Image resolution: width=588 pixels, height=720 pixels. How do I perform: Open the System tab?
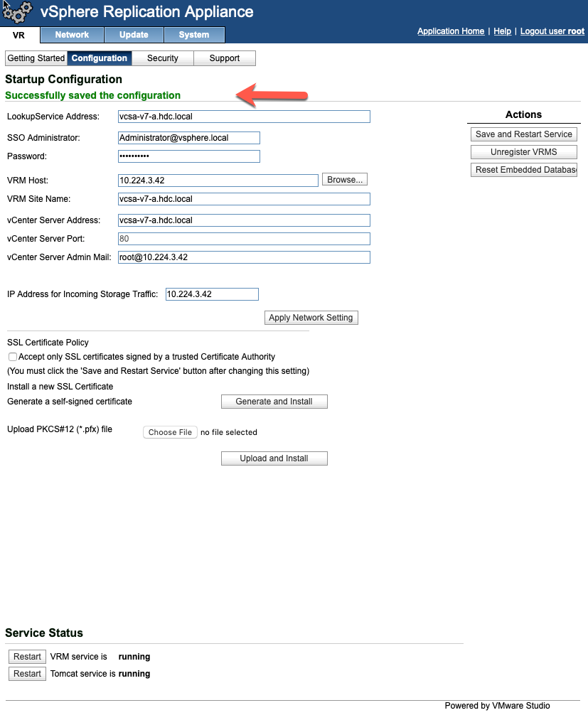194,35
